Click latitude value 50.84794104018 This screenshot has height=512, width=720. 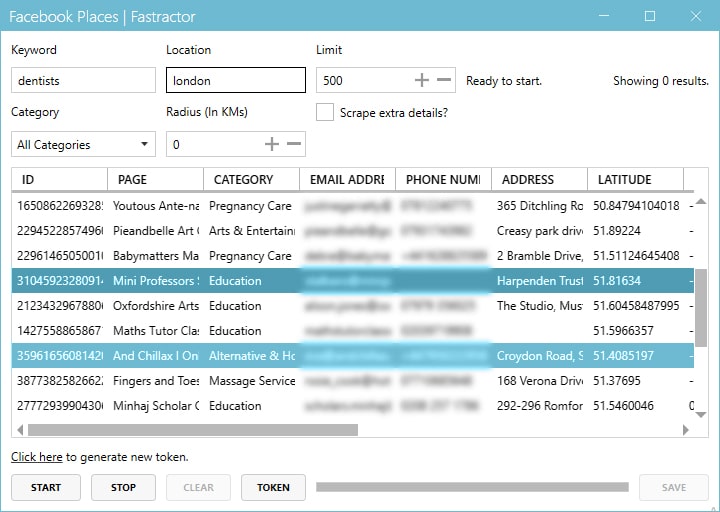[x=636, y=206]
